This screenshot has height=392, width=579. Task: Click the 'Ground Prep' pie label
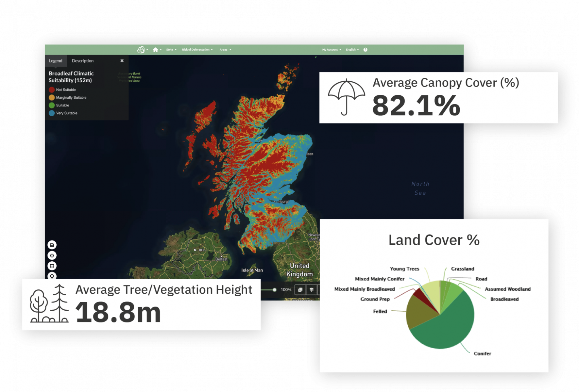point(375,299)
